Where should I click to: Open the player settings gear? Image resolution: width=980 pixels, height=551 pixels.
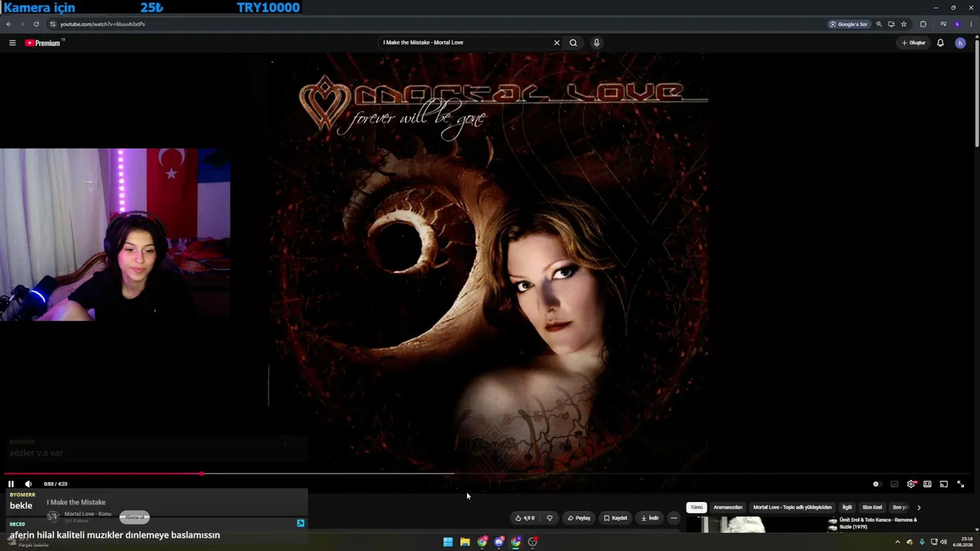click(911, 484)
